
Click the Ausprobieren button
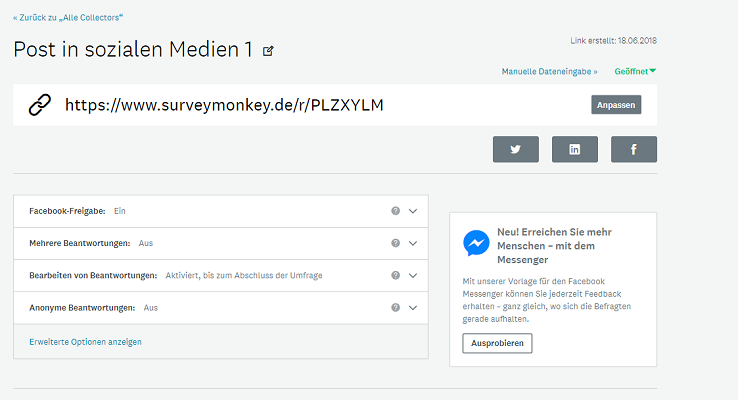(x=497, y=343)
